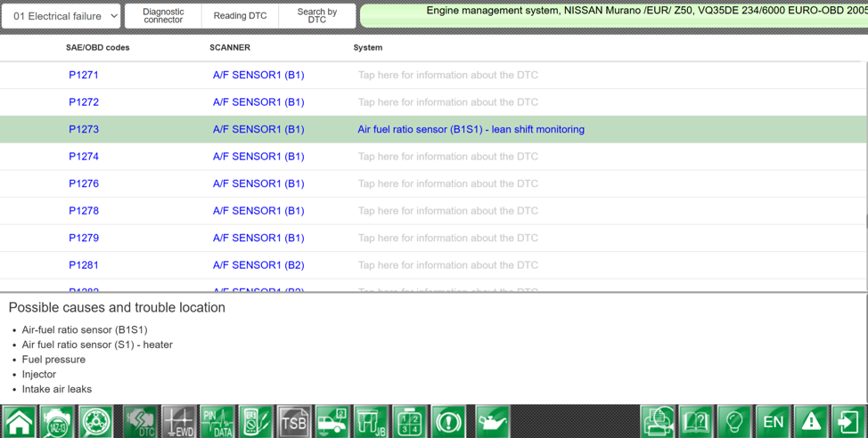The image size is (868, 438).
Task: Click A/F SENSOR1 (B1) in P1272 row
Action: 258,101
